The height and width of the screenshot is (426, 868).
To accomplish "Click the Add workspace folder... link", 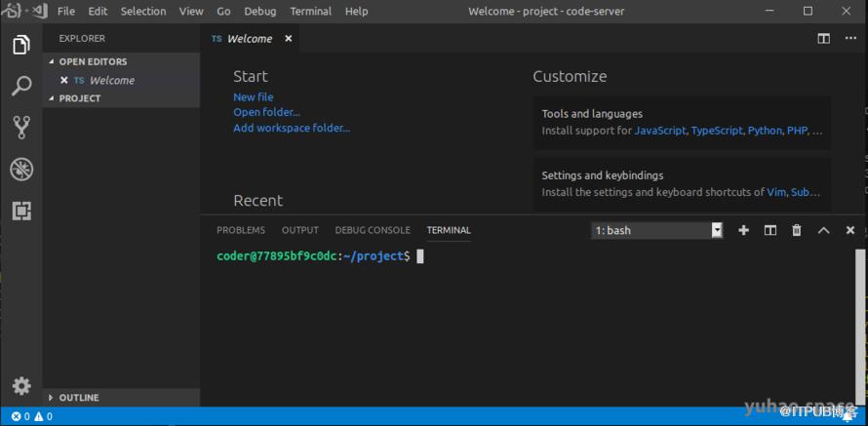I will (292, 128).
